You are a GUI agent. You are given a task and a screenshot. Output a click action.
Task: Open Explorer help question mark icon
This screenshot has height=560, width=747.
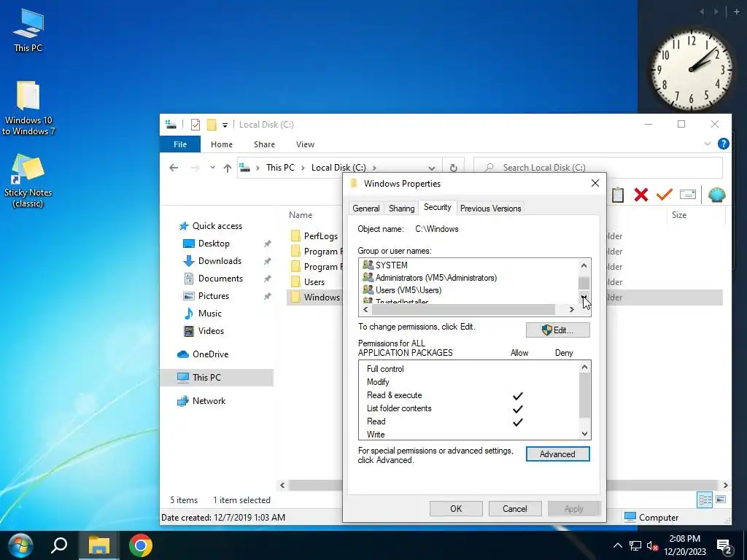click(723, 144)
